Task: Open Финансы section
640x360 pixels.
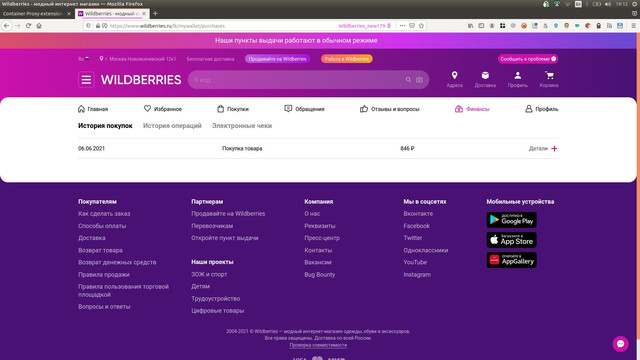Action: [x=472, y=109]
